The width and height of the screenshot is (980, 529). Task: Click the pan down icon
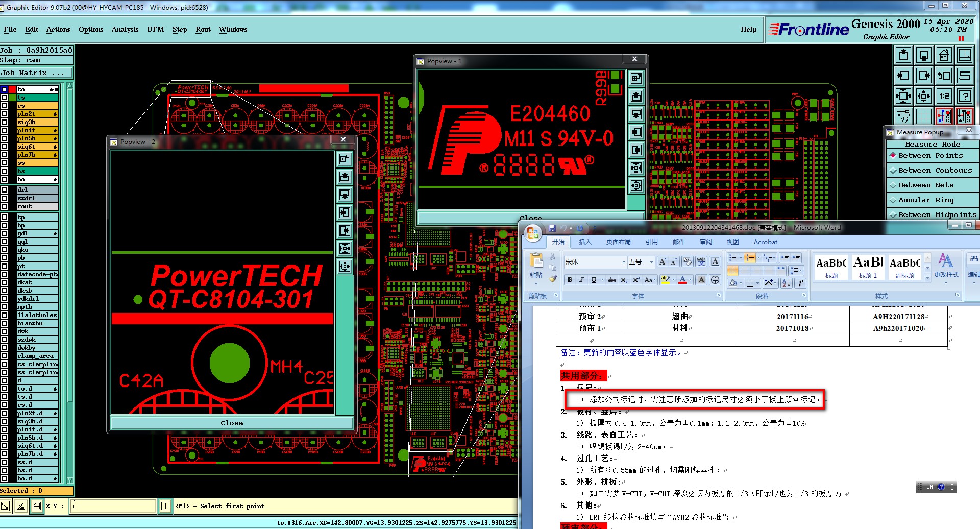(x=924, y=55)
